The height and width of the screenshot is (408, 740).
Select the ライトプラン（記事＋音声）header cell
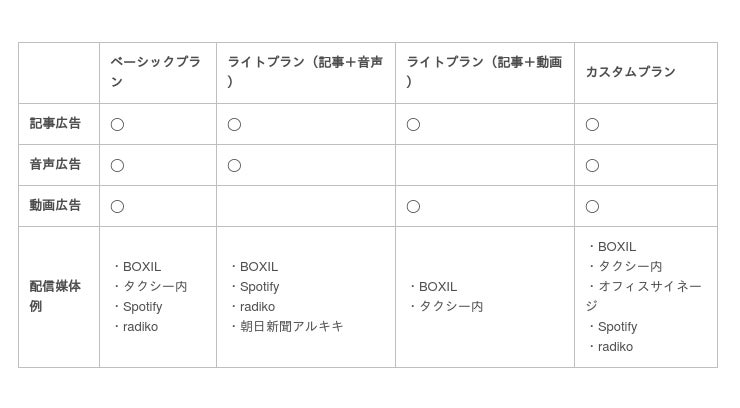pyautogui.click(x=306, y=73)
